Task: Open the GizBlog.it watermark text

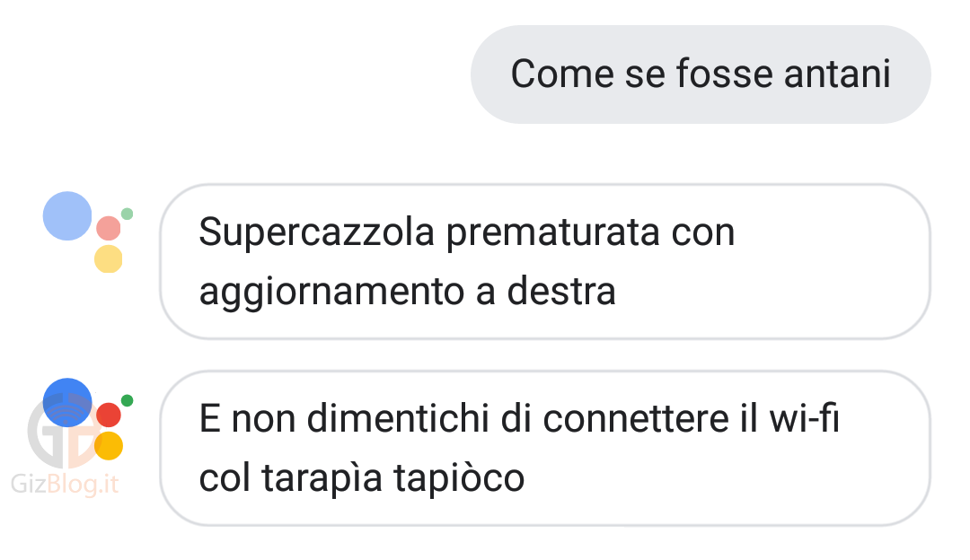Action: click(65, 484)
